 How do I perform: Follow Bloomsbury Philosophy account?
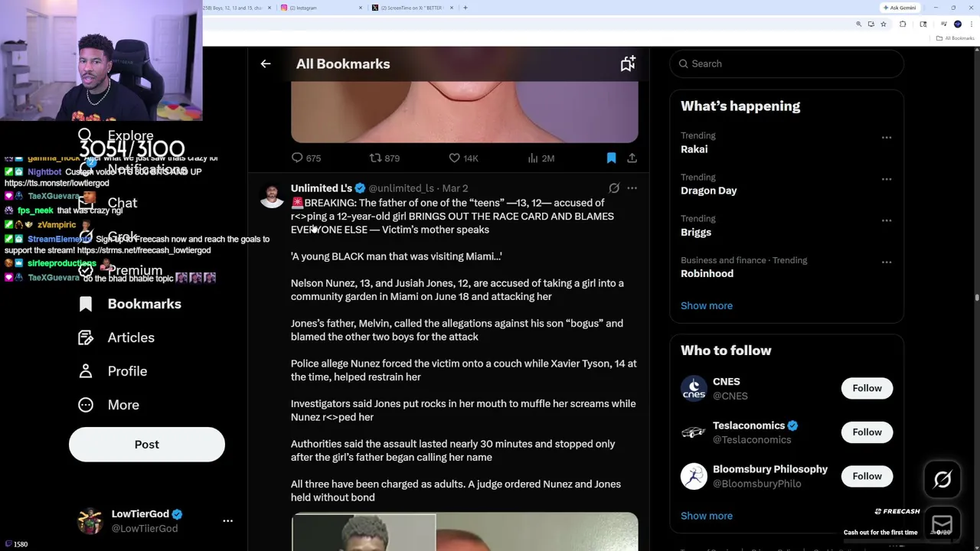pyautogui.click(x=867, y=476)
